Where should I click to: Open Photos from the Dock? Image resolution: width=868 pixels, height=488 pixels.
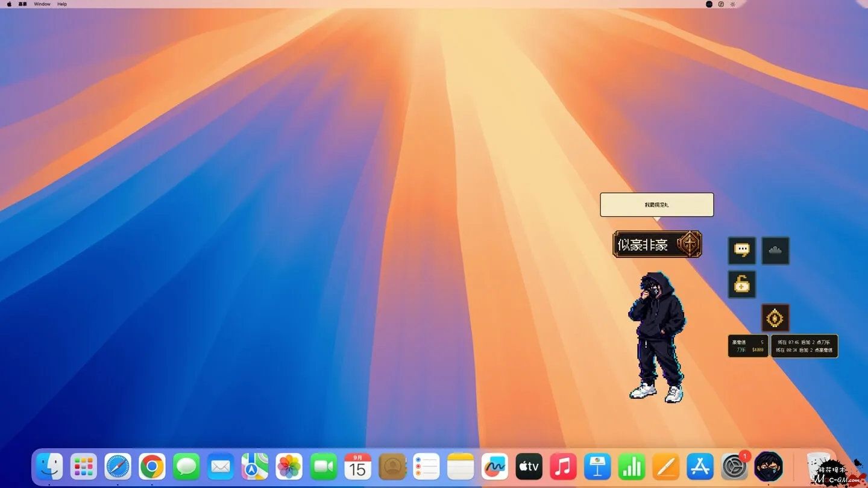click(289, 467)
